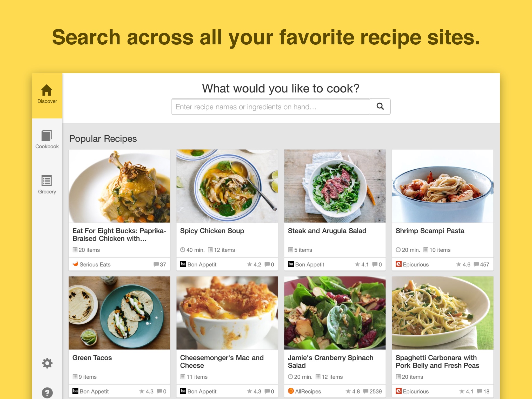Open the Steak and Arugula Salad photo

335,186
